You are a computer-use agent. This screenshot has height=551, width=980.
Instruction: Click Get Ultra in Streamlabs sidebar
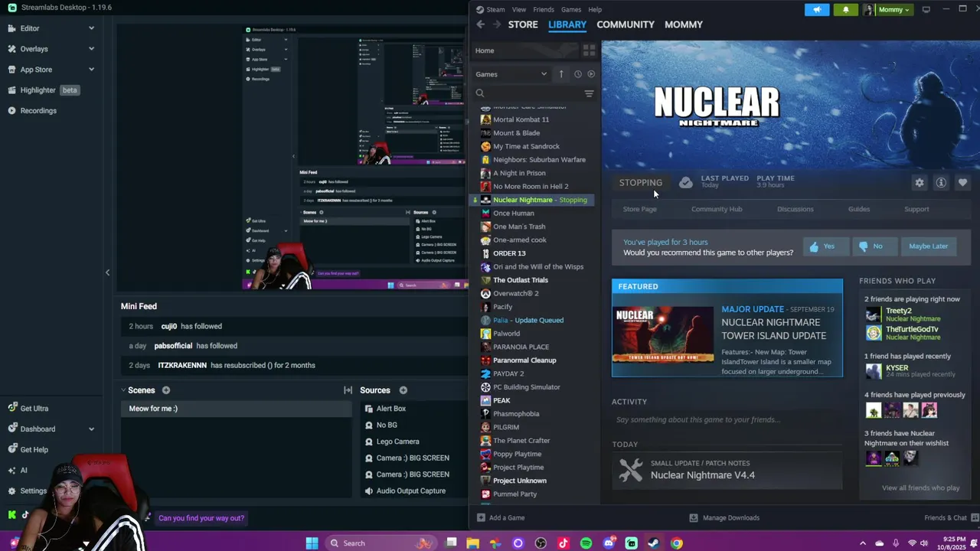tap(34, 409)
